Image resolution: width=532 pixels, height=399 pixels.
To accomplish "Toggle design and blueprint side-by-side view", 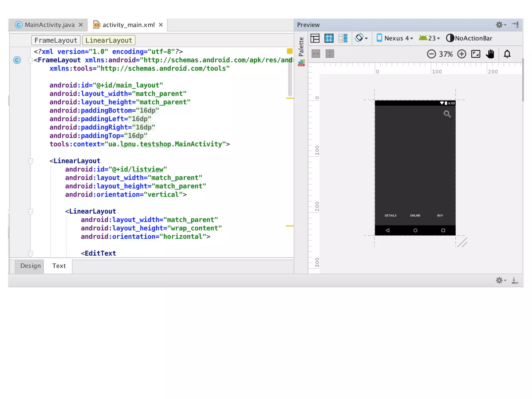I will pos(343,38).
